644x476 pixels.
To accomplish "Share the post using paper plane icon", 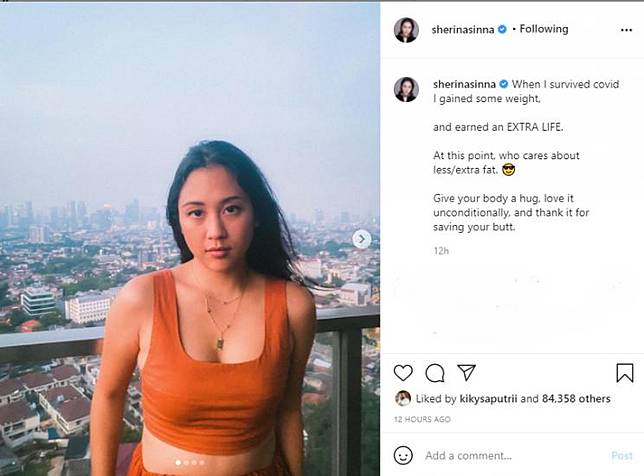I will pos(466,373).
